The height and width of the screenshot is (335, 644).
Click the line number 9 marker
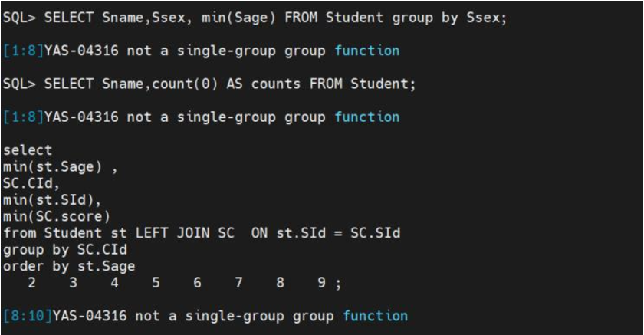pyautogui.click(x=321, y=283)
